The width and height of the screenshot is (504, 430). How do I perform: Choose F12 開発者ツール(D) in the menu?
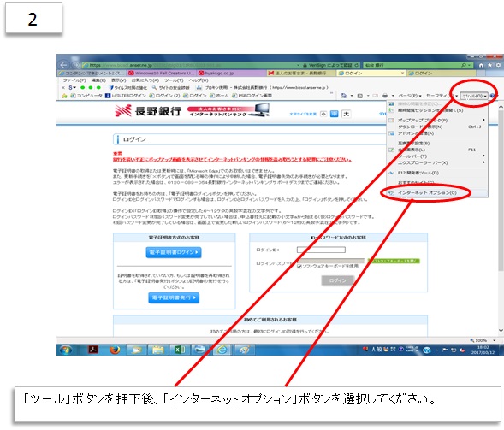(x=437, y=173)
